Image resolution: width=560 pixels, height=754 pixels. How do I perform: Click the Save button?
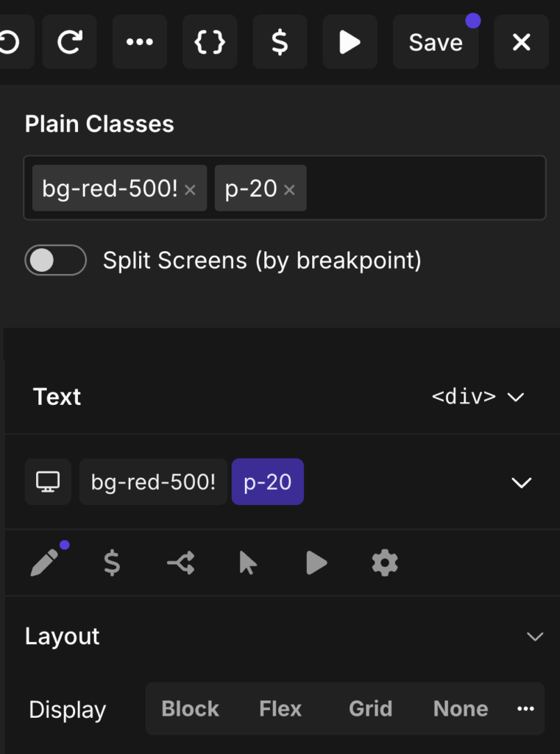436,42
